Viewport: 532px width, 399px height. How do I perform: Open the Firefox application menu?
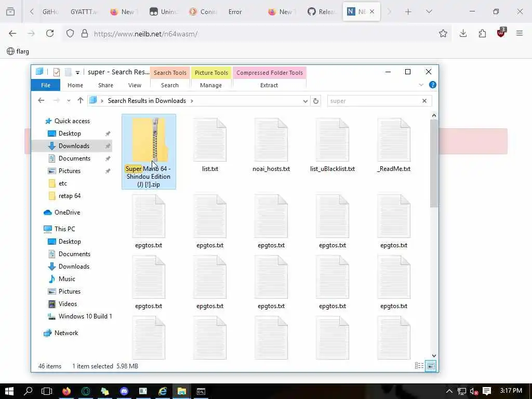click(520, 33)
